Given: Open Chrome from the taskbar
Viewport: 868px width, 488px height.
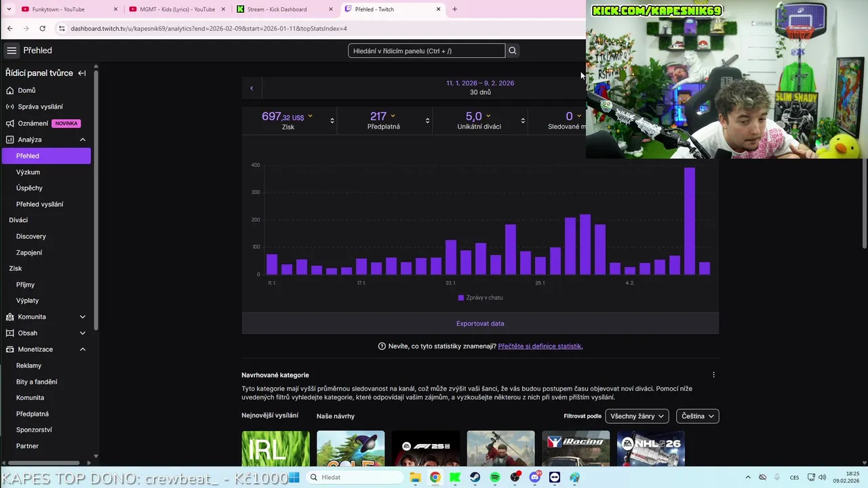Looking at the screenshot, I should pyautogui.click(x=435, y=477).
